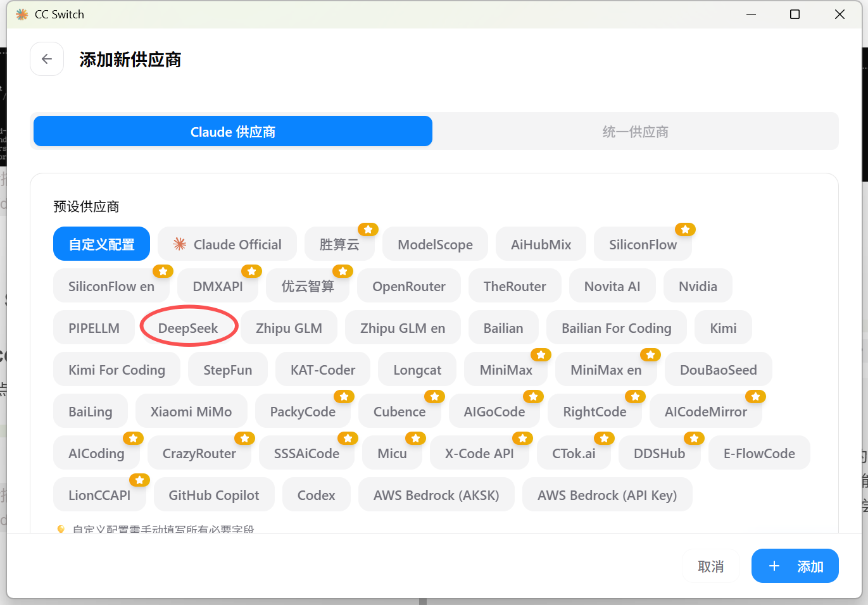
Task: Switch to 统一供应商 tab
Action: point(635,131)
